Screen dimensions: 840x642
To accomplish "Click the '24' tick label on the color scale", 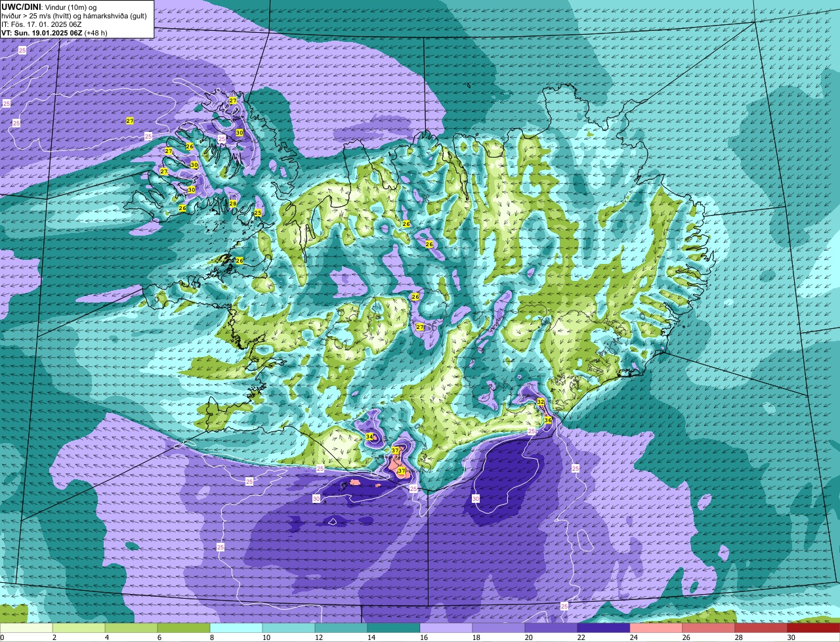I will (633, 637).
